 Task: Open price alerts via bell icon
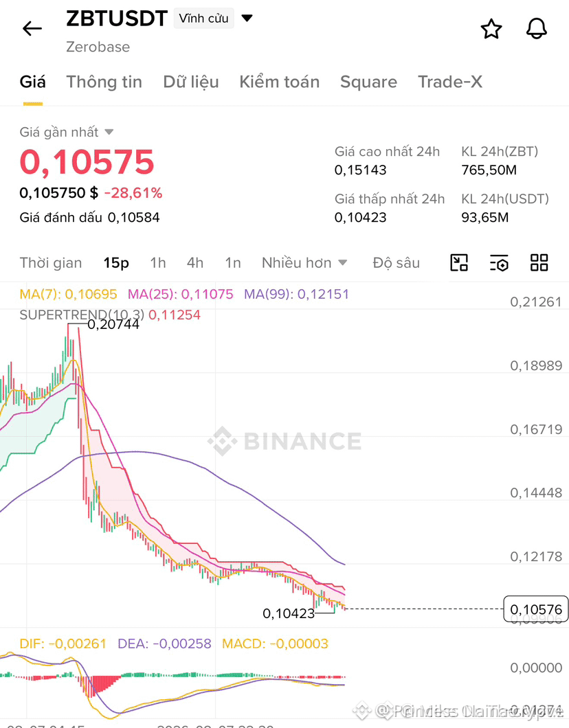537,29
